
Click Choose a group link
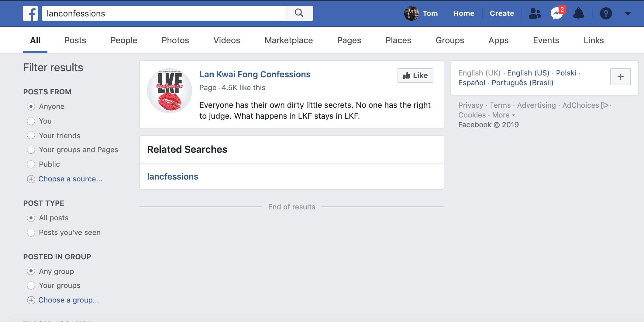pyautogui.click(x=69, y=300)
